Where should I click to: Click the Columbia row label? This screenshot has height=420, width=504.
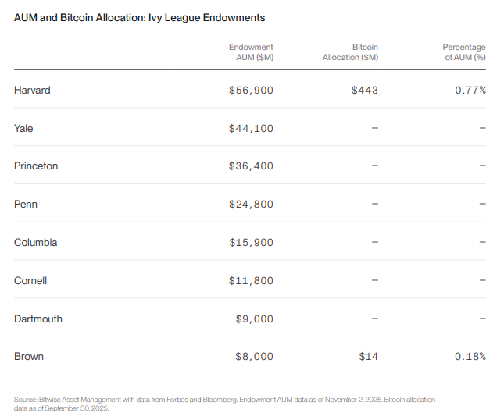tap(35, 242)
